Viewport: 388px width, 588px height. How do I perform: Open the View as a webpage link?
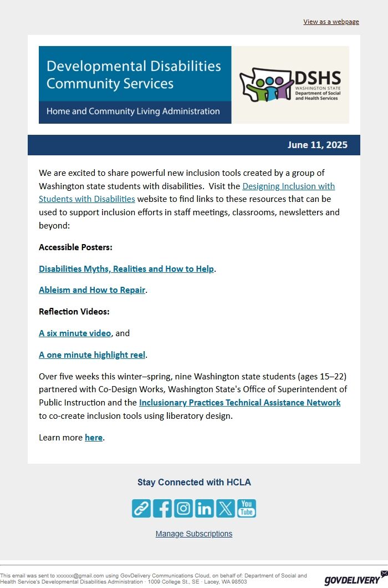(x=331, y=22)
